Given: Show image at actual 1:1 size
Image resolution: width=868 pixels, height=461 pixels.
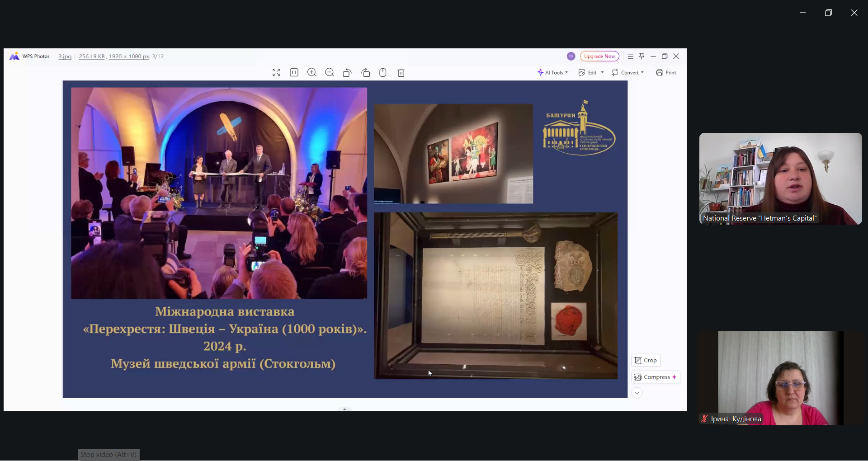Looking at the screenshot, I should click(294, 73).
